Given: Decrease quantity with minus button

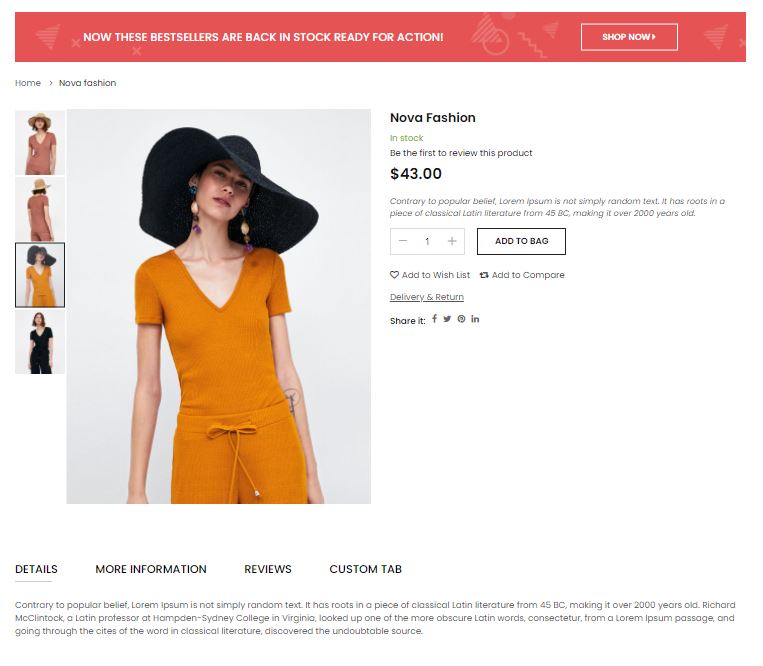Looking at the screenshot, I should 403,241.
